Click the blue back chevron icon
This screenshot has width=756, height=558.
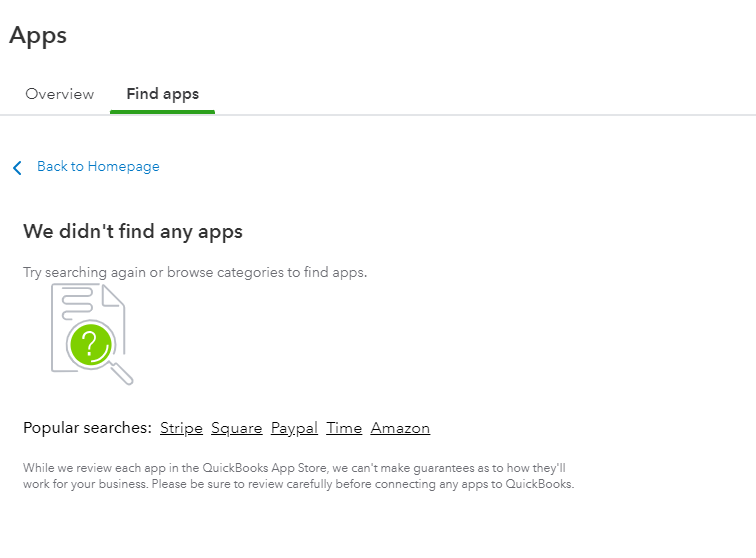(17, 167)
